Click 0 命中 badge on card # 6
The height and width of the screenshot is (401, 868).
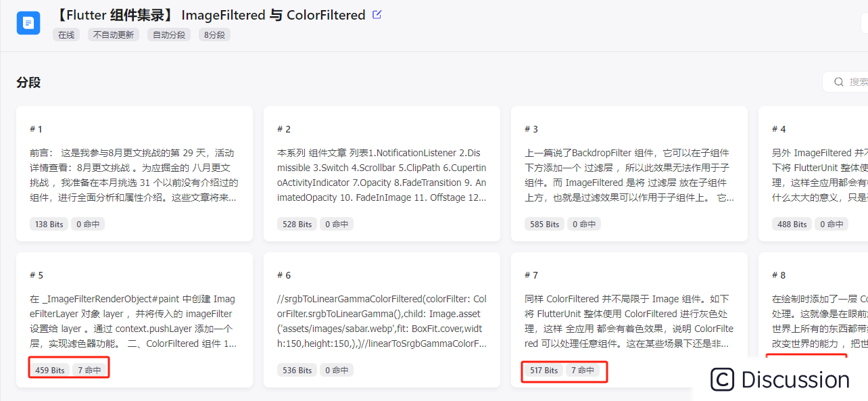point(336,370)
